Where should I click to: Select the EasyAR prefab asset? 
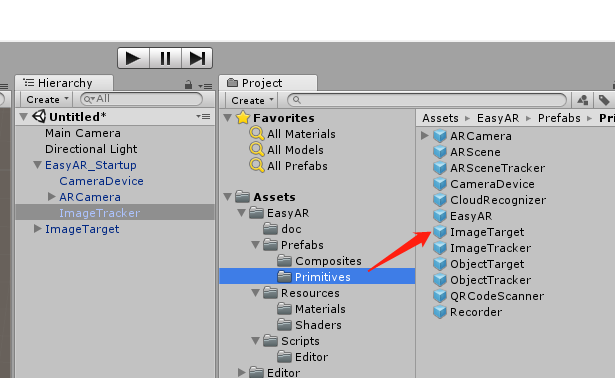point(471,216)
